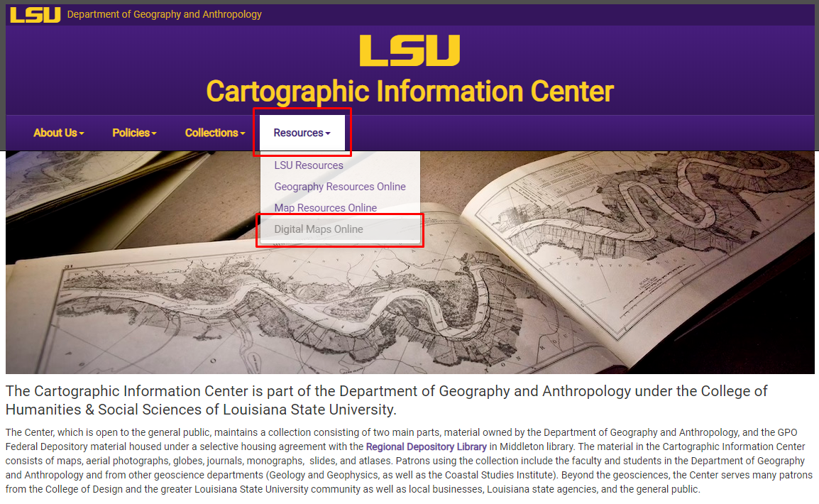Select LSU Resources menu entry
This screenshot has width=819, height=504.
[x=309, y=165]
